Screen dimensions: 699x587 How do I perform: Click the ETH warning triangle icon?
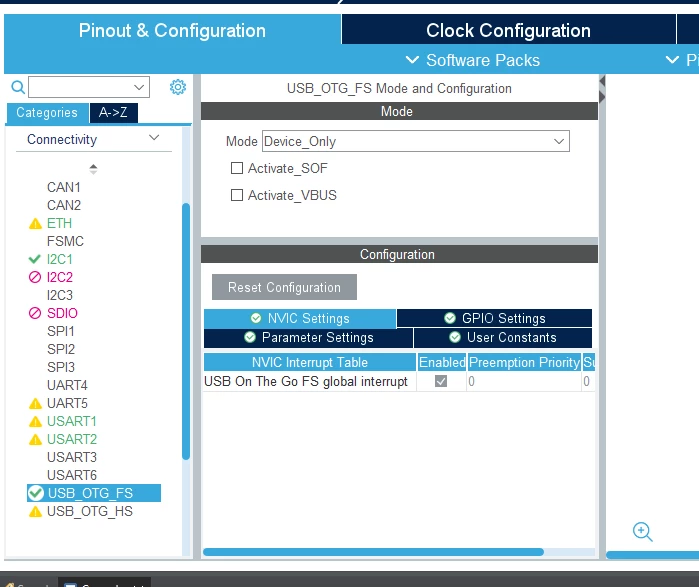(35, 223)
